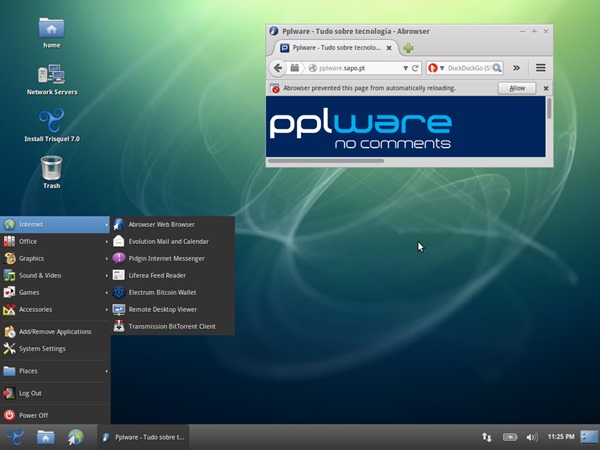Open the network connections tray icon
The width and height of the screenshot is (600, 450).
point(486,437)
